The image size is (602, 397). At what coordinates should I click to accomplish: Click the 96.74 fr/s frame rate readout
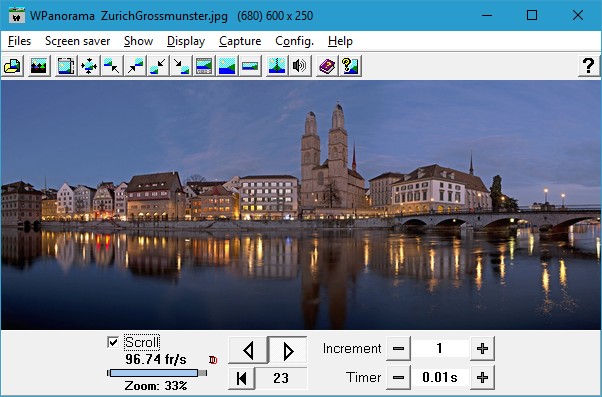click(156, 359)
